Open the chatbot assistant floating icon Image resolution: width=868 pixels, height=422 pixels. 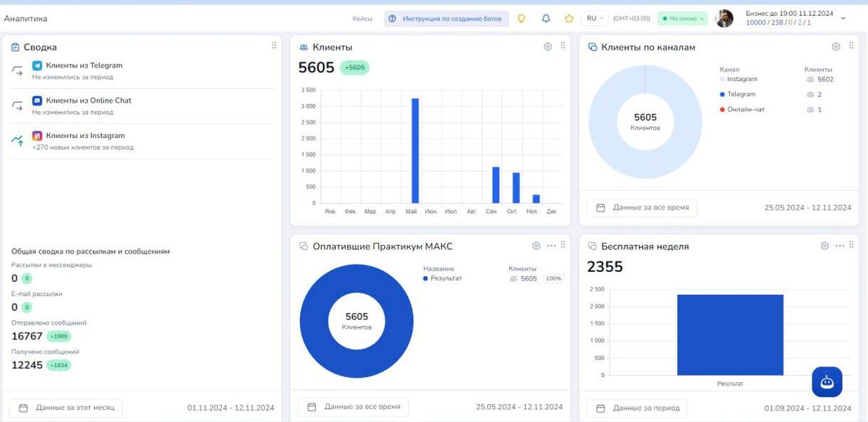(827, 382)
